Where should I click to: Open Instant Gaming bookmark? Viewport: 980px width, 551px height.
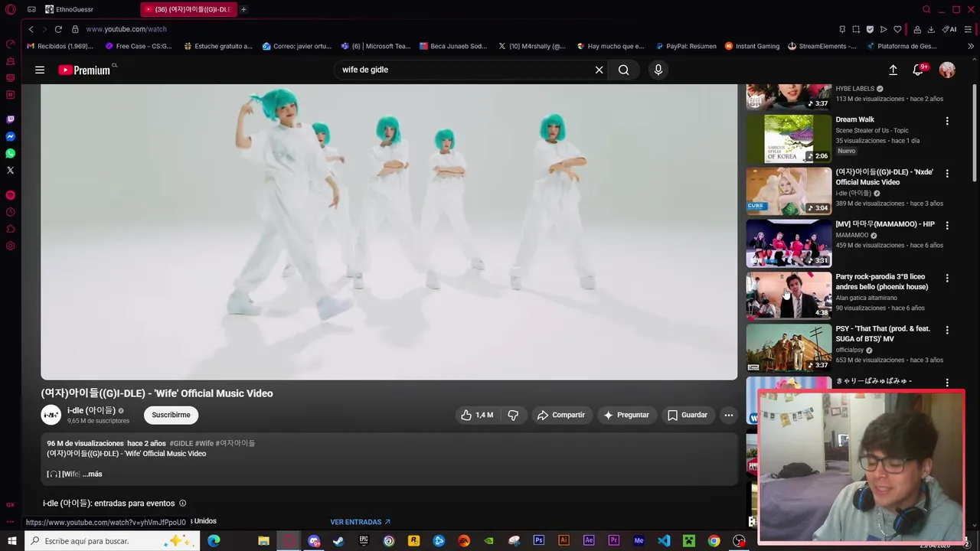tap(752, 46)
